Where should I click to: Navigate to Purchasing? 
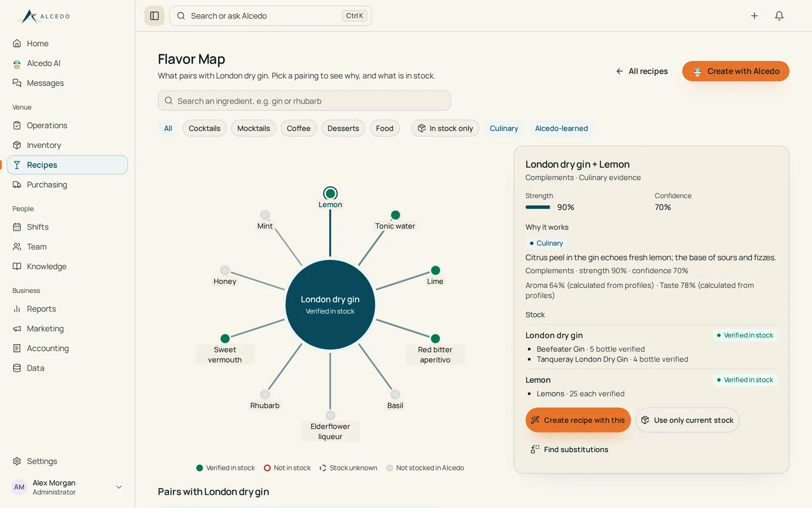67,185
